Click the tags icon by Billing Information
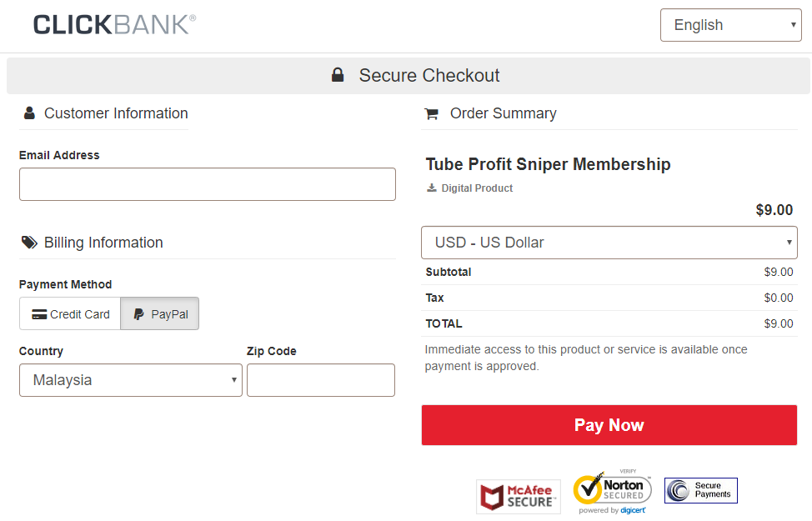 (x=29, y=243)
